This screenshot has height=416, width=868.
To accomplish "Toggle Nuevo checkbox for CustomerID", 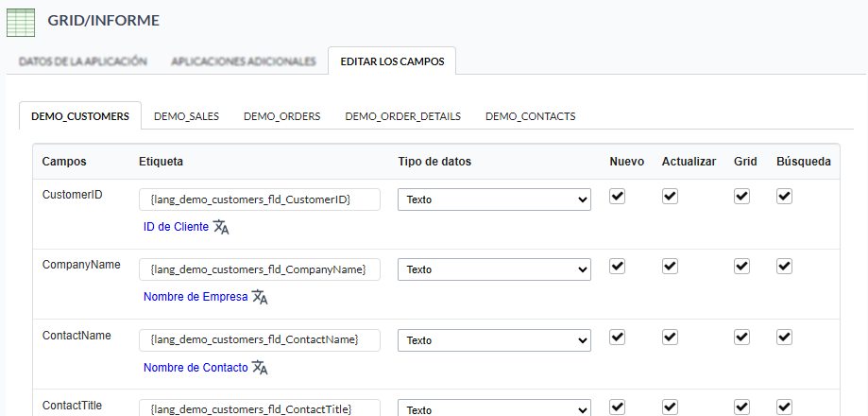I will (617, 196).
